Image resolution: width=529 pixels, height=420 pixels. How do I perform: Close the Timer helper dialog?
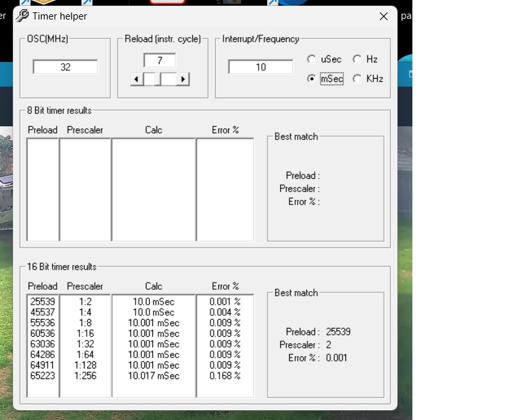click(x=383, y=16)
